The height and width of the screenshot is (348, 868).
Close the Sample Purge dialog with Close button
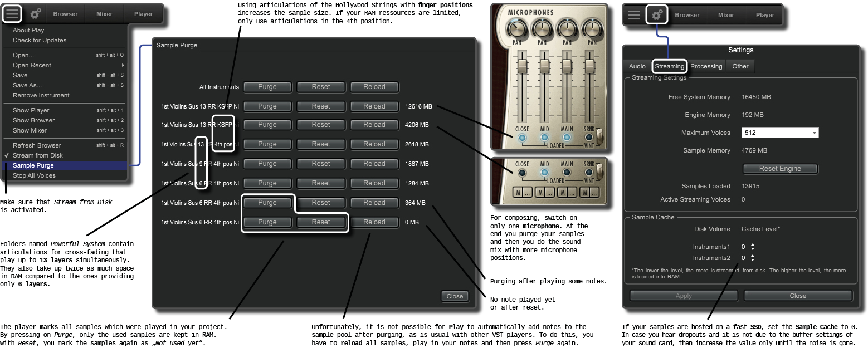455,296
